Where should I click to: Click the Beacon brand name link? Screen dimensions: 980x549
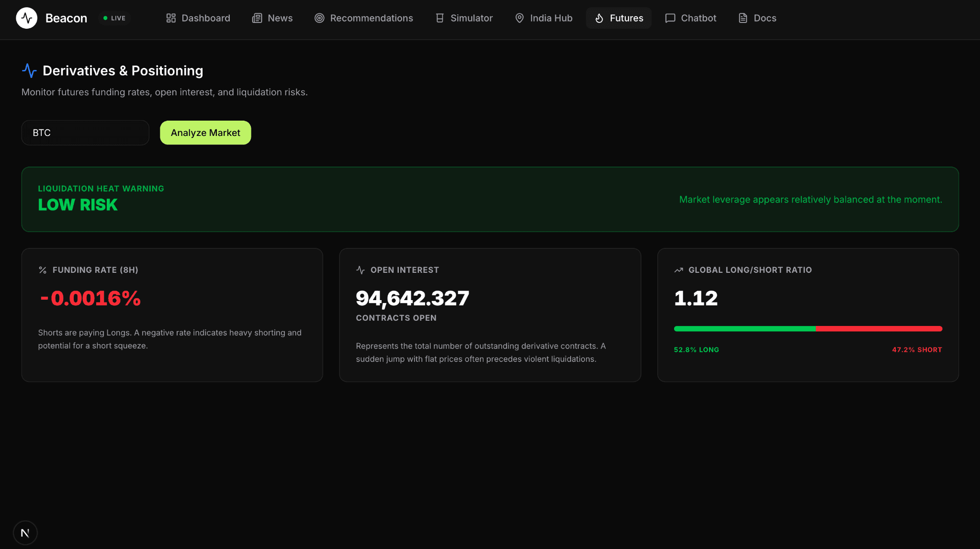click(x=66, y=18)
